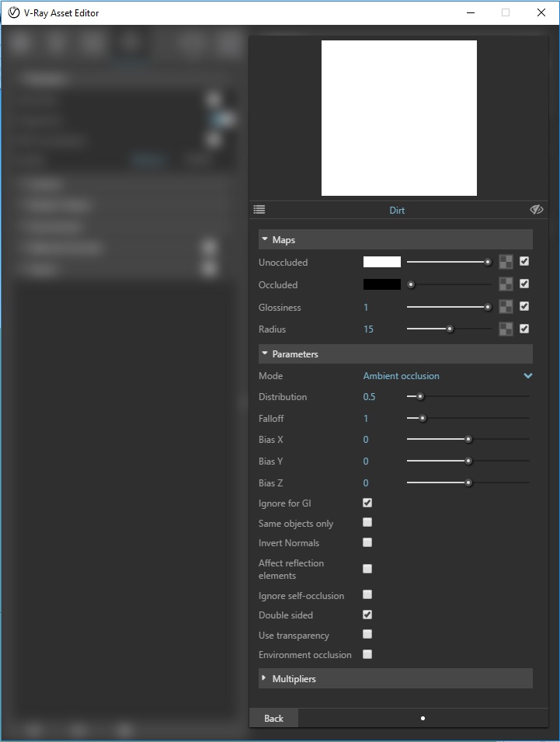
Task: Minimize the V-Ray Asset Editor window
Action: point(471,12)
